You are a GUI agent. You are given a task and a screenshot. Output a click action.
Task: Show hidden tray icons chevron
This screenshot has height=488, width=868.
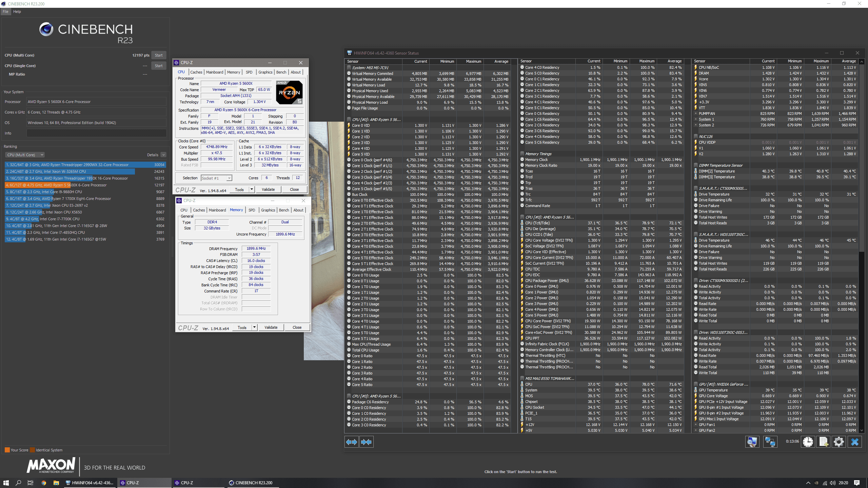[x=808, y=483]
